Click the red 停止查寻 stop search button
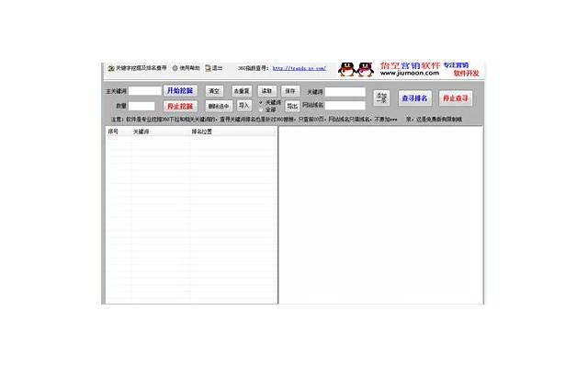The image size is (588, 368). (x=456, y=98)
